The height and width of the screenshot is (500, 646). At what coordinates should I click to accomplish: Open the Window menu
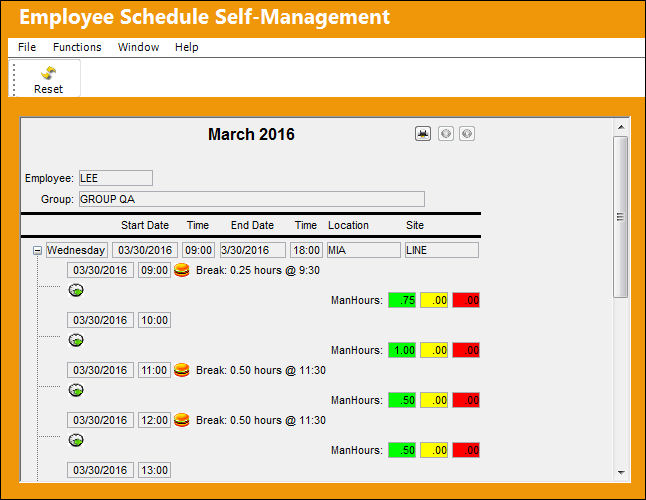tap(138, 47)
